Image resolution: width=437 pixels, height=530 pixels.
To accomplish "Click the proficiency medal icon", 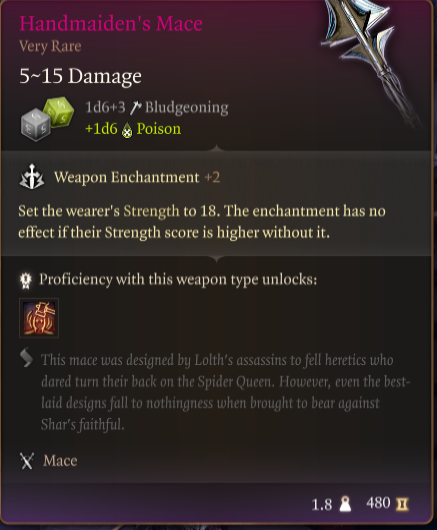I will click(x=26, y=280).
